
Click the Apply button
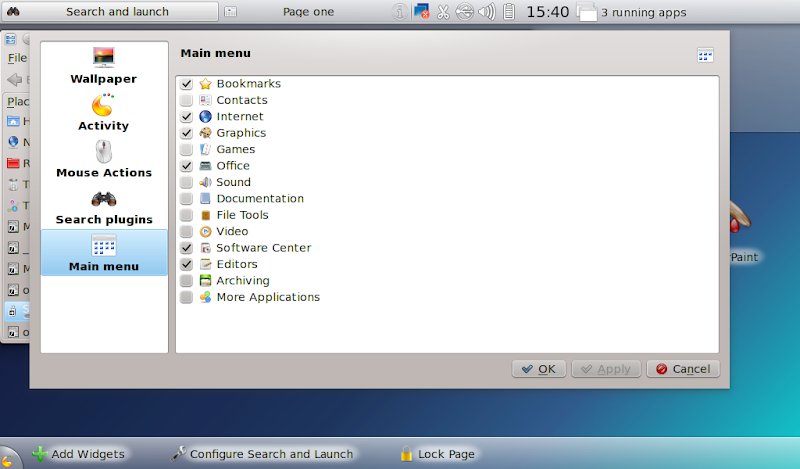606,368
